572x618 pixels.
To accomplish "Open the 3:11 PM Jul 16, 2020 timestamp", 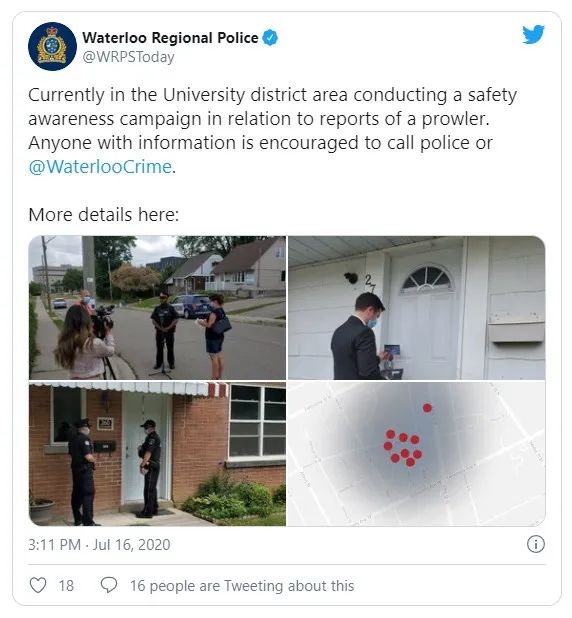I will [99, 545].
